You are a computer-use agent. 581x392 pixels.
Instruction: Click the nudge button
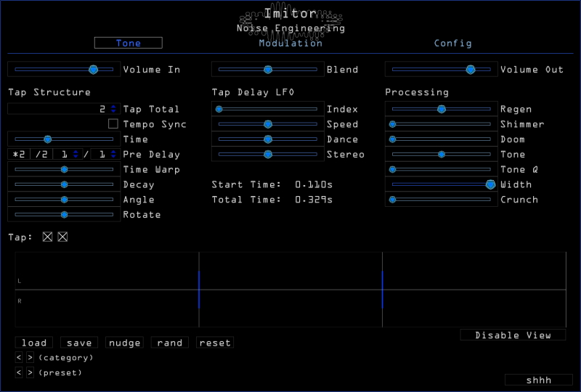tap(124, 343)
